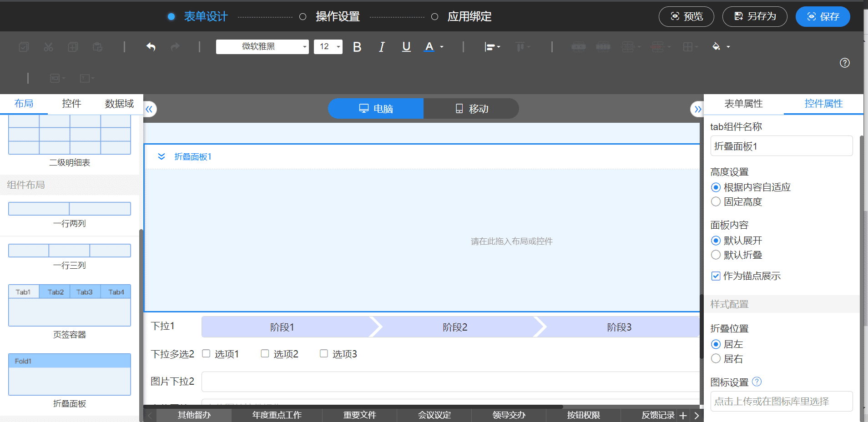Click the 保存 button
This screenshot has width=868, height=422.
[823, 17]
